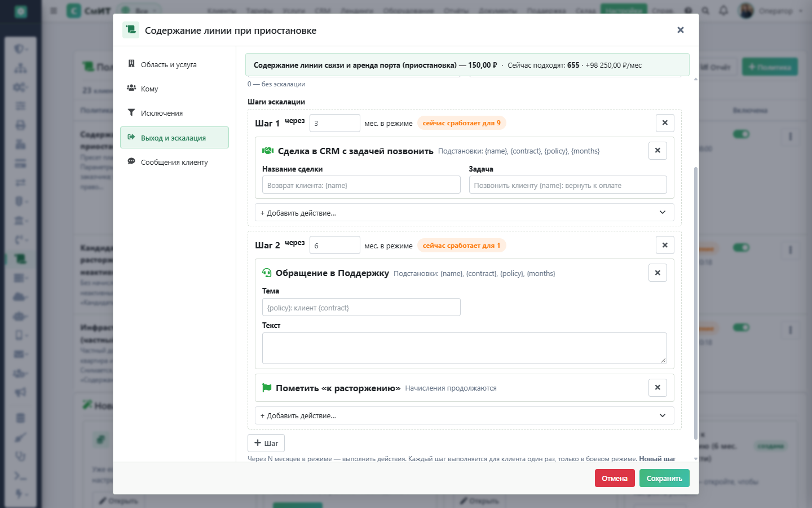
Task: Open the Исключения section
Action: click(x=174, y=113)
